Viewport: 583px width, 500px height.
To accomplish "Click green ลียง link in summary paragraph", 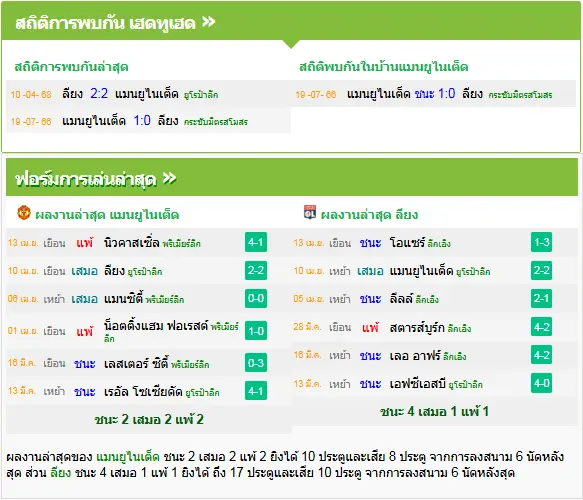I will click(61, 472).
